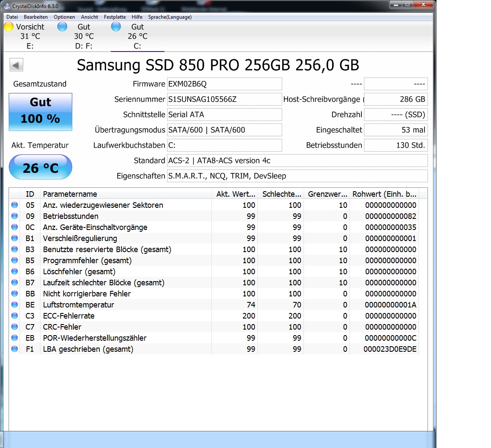491x448 pixels.
Task: Click the ID column header
Action: [30, 194]
